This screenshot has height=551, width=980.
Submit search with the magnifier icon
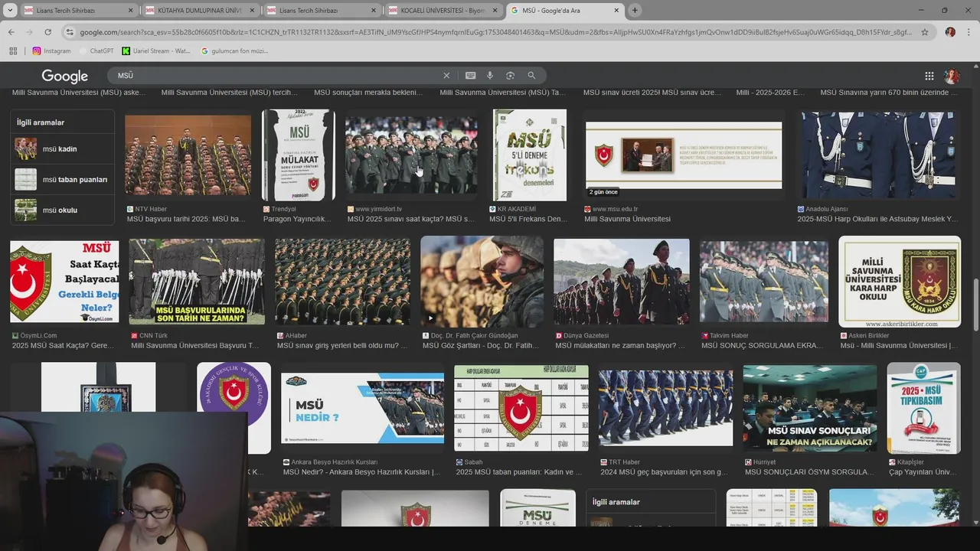pyautogui.click(x=531, y=76)
